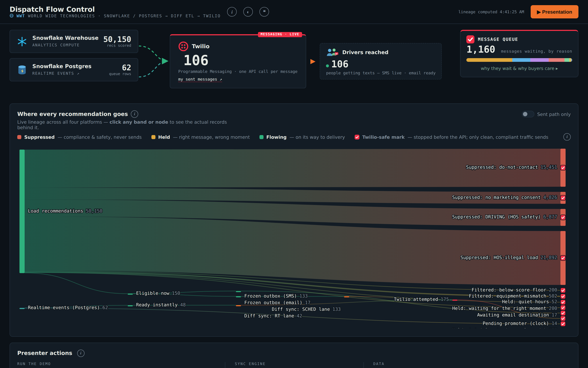Viewport: 588px width, 368px height.
Task: Click the MESSAGING · LIVE badge
Action: pos(280,34)
